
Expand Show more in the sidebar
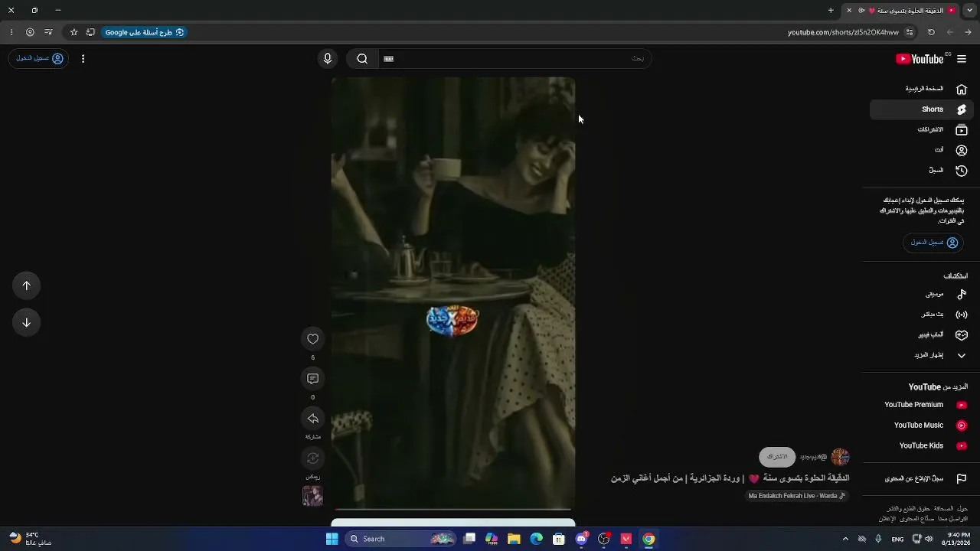click(x=922, y=355)
